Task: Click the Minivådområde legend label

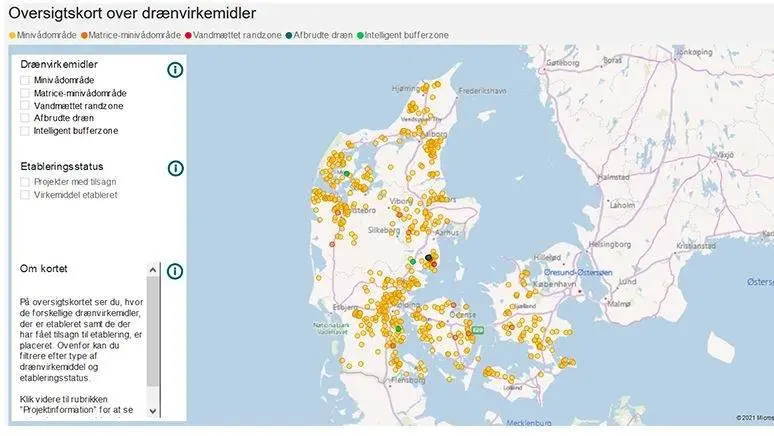Action: 46,35
